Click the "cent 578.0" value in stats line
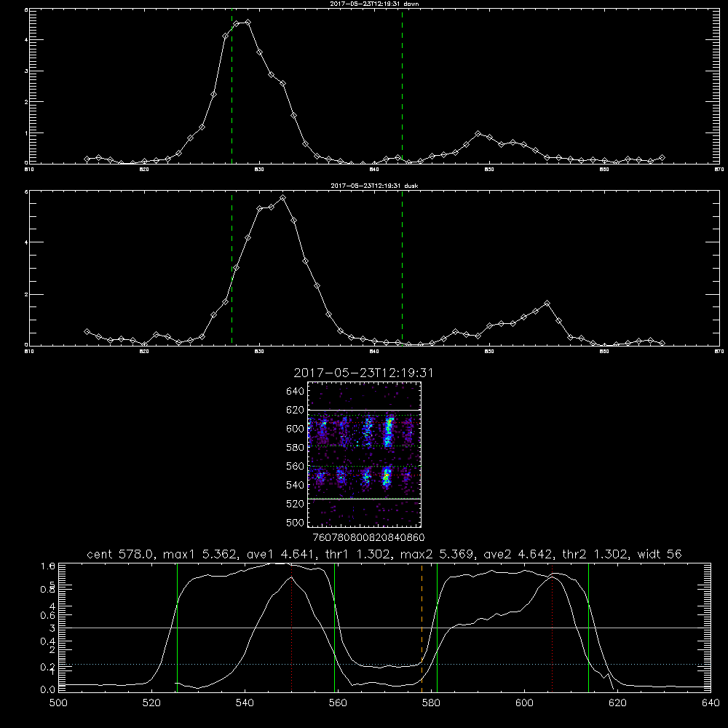 (121, 554)
